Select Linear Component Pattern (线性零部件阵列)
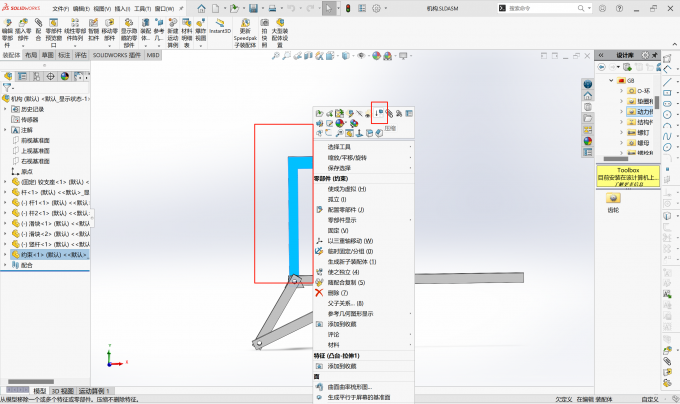The height and width of the screenshot is (404, 680). tap(75, 23)
